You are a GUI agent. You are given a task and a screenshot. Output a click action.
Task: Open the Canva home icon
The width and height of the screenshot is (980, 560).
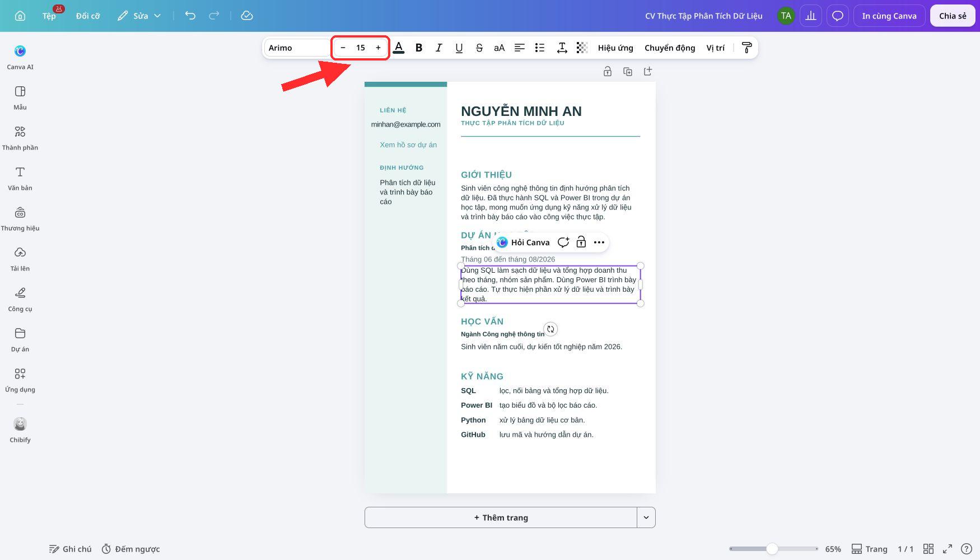(x=20, y=16)
